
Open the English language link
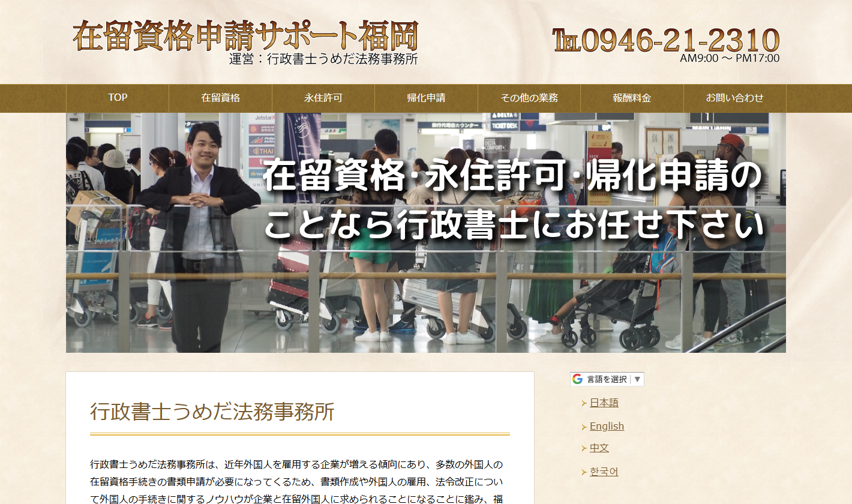[607, 425]
